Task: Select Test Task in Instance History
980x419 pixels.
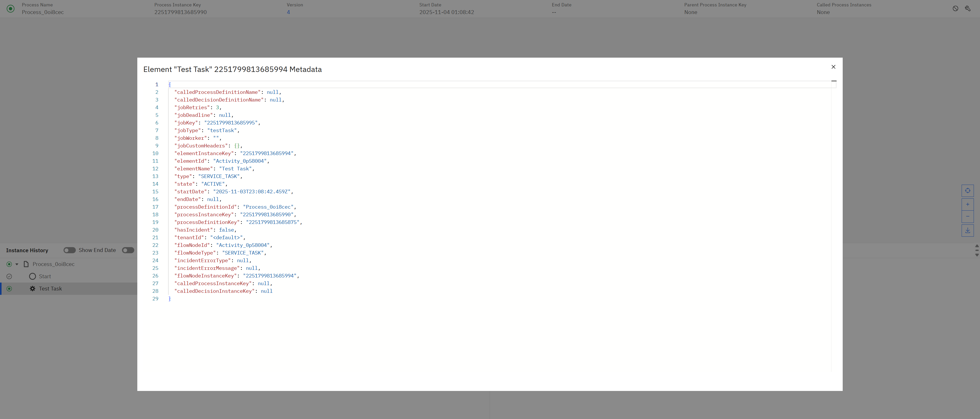Action: pyautogui.click(x=50, y=289)
